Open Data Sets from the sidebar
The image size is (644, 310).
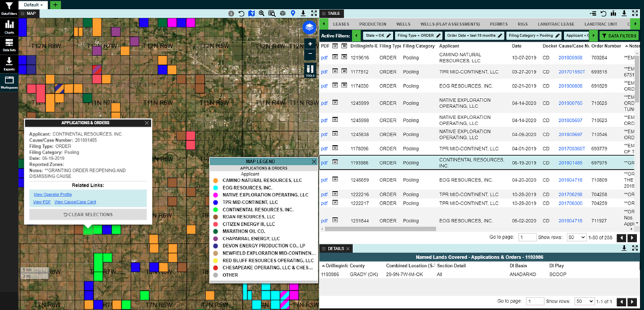(x=9, y=45)
